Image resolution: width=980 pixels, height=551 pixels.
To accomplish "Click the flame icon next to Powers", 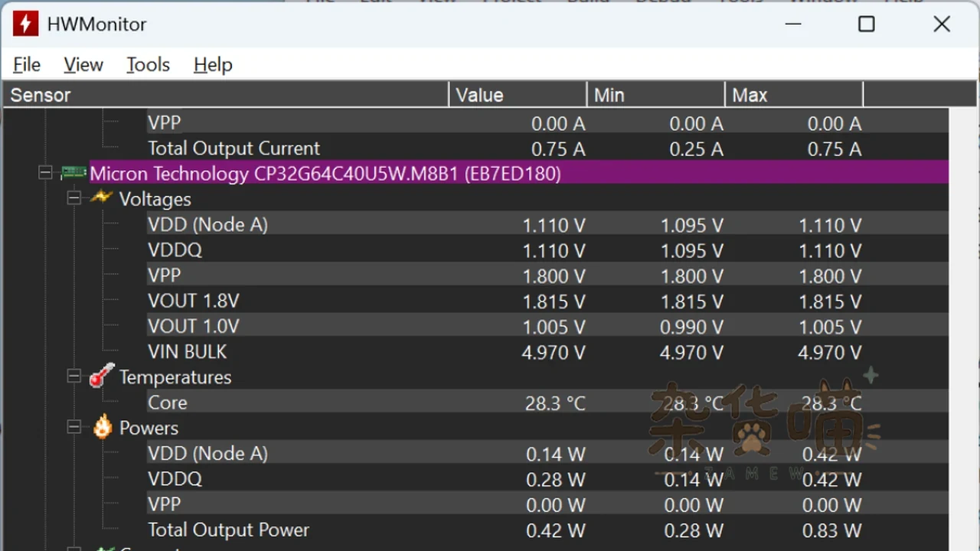I will pos(102,426).
